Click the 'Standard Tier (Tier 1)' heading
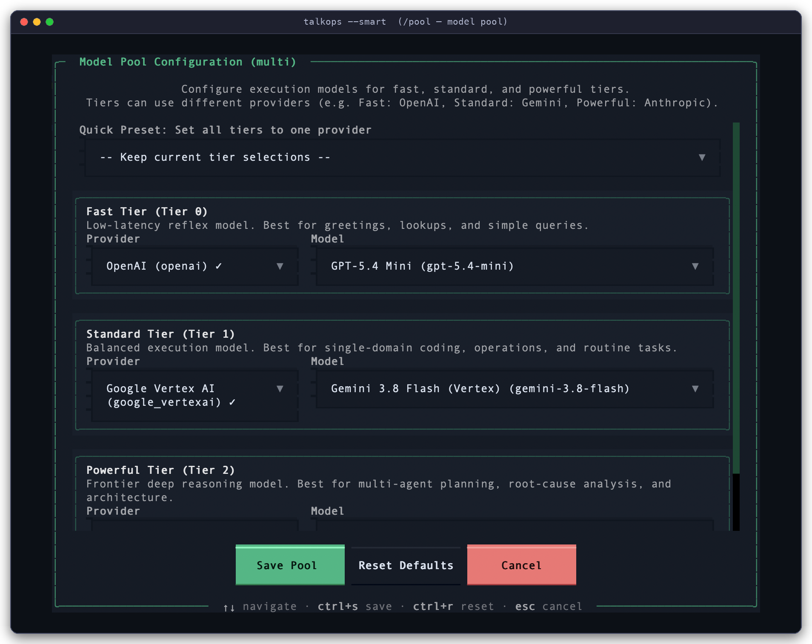 tap(160, 334)
